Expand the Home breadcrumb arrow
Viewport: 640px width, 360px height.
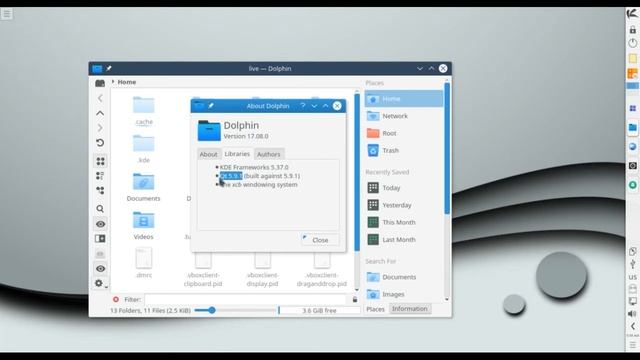(x=113, y=82)
